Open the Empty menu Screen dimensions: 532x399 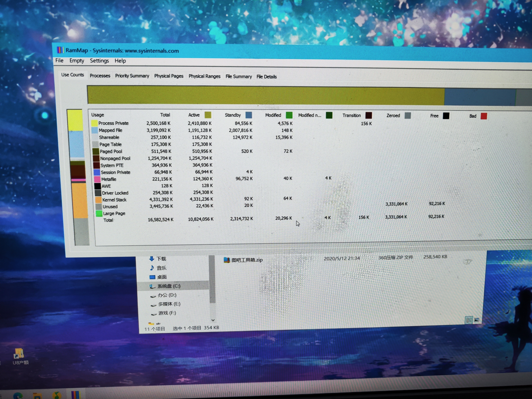(77, 61)
